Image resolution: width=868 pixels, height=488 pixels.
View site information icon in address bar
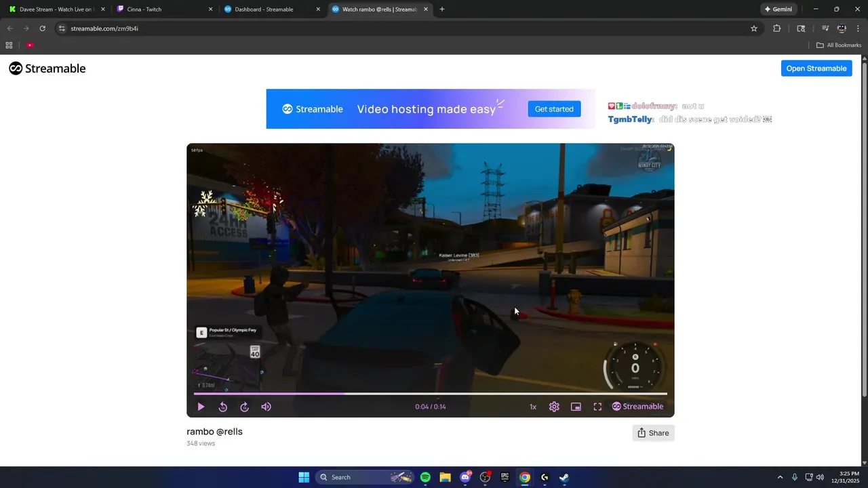61,28
